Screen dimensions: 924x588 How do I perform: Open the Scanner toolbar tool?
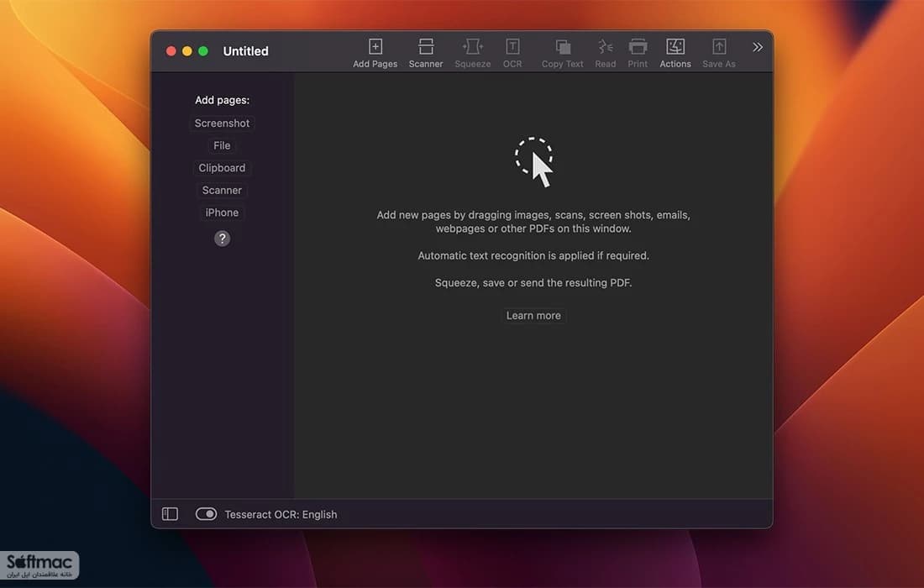(426, 53)
